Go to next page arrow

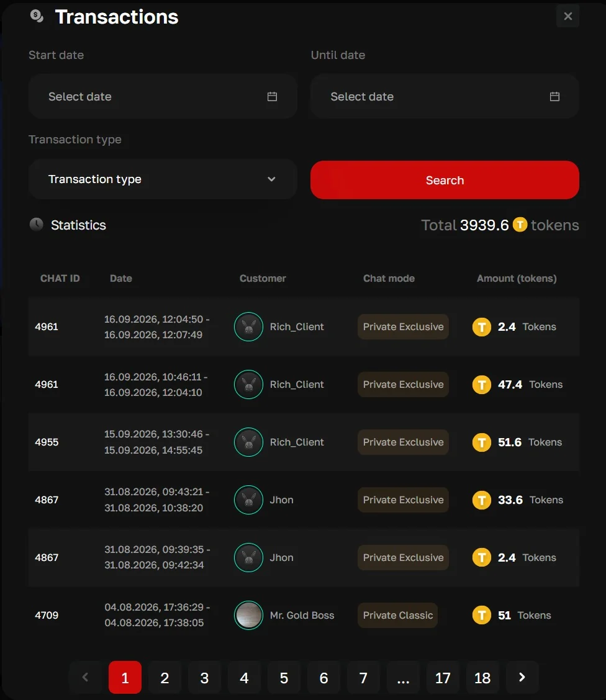coord(522,677)
